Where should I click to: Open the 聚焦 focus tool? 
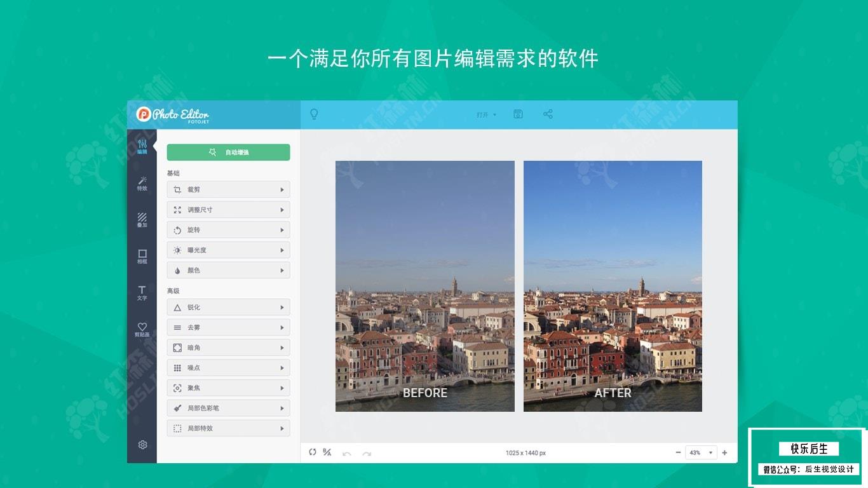(228, 388)
